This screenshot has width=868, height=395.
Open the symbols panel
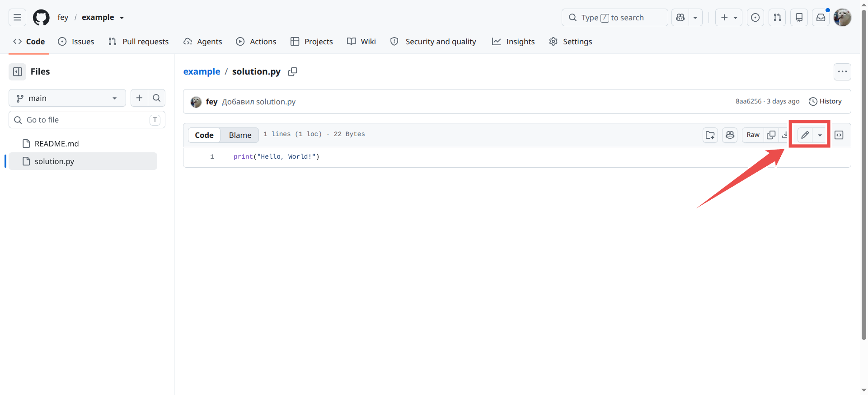(839, 135)
